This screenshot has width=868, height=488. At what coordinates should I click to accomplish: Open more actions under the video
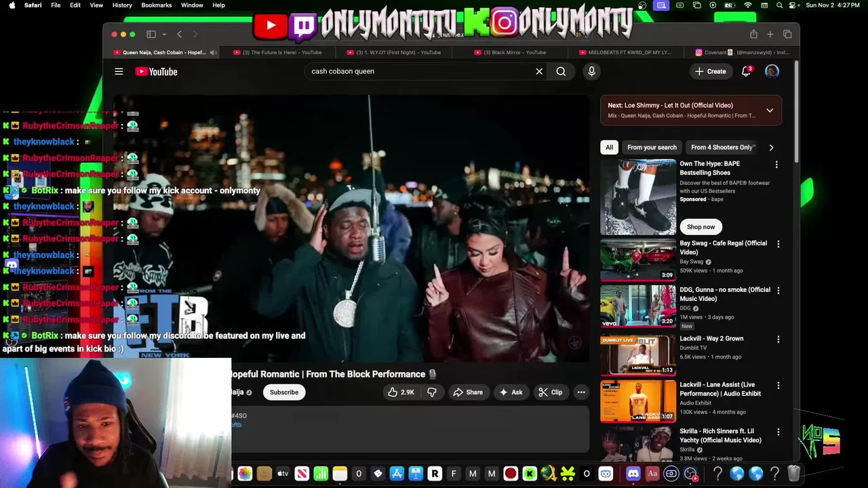(581, 392)
